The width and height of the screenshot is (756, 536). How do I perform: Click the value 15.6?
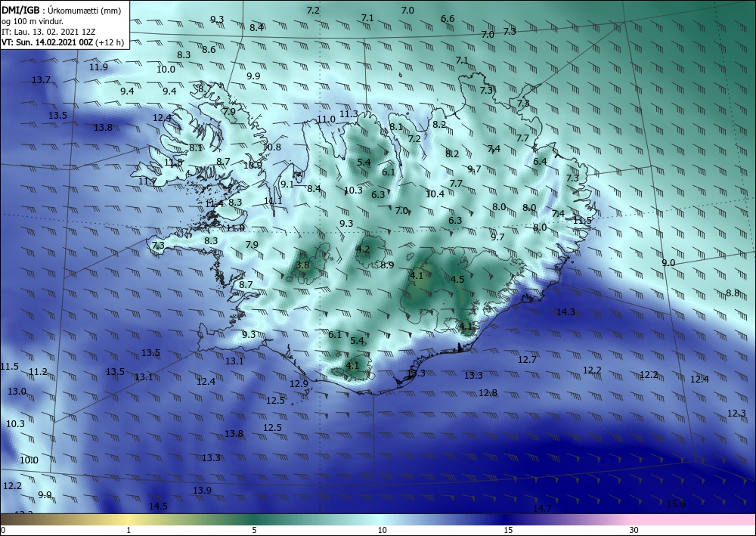[676, 504]
